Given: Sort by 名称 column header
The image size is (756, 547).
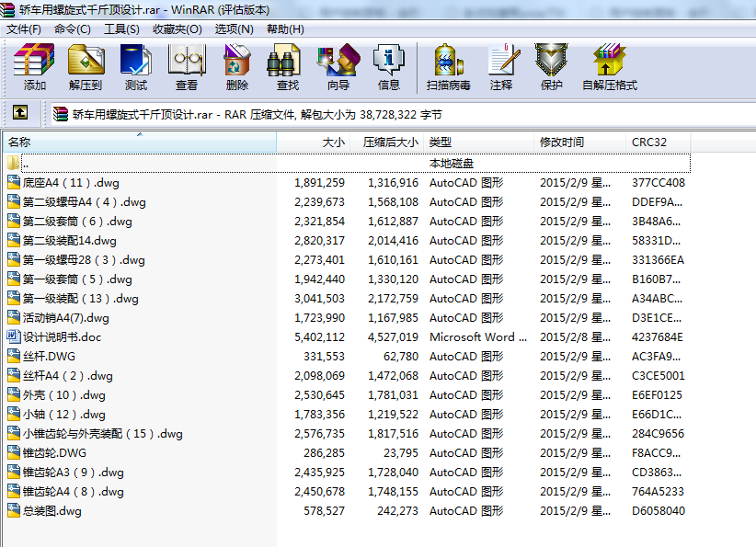Looking at the screenshot, I should 140,142.
